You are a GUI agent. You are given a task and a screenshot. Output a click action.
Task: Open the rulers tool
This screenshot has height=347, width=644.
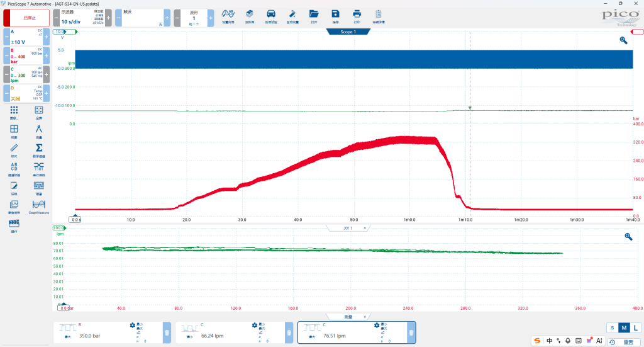pos(14,150)
